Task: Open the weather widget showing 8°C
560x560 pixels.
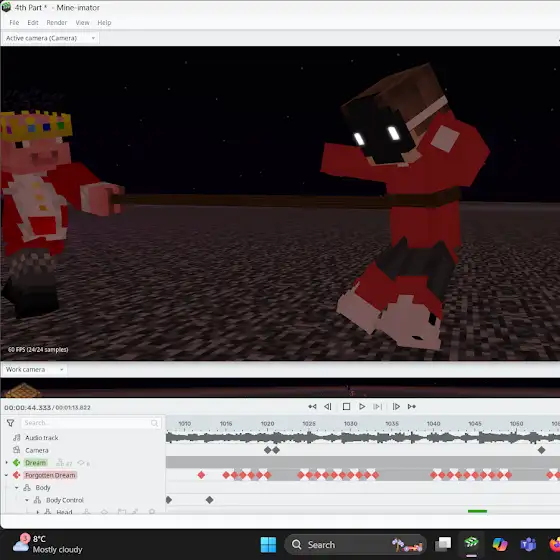Action: click(48, 544)
